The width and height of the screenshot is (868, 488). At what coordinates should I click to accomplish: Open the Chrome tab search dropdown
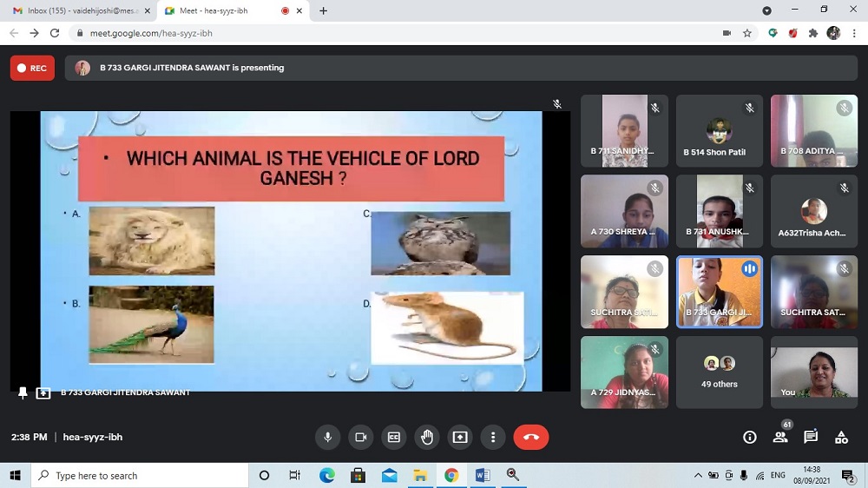point(766,10)
